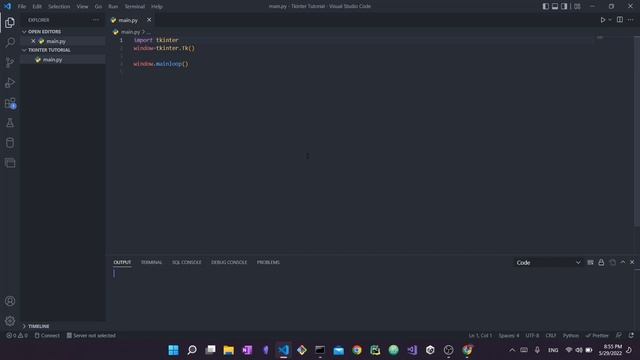Open Customize Layout button
The width and height of the screenshot is (640, 360).
[577, 6]
